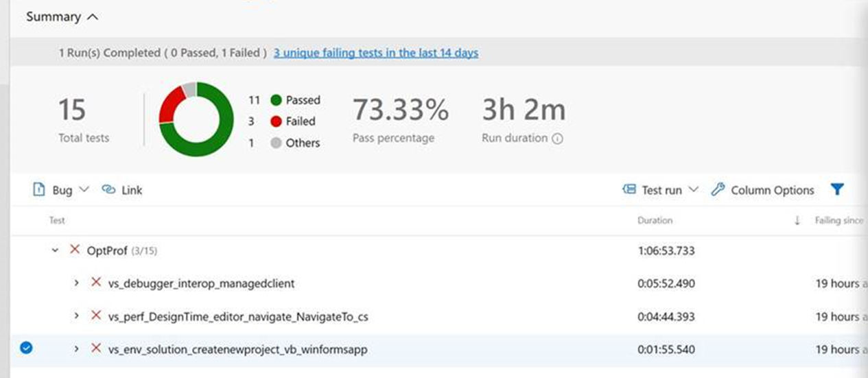Click duration 0:01:55.540 cell
The height and width of the screenshot is (378, 868).
(x=666, y=349)
